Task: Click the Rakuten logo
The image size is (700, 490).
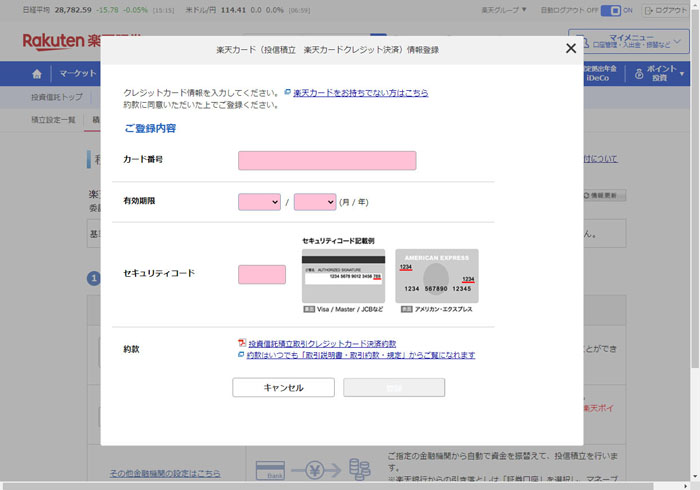Action: coord(60,41)
